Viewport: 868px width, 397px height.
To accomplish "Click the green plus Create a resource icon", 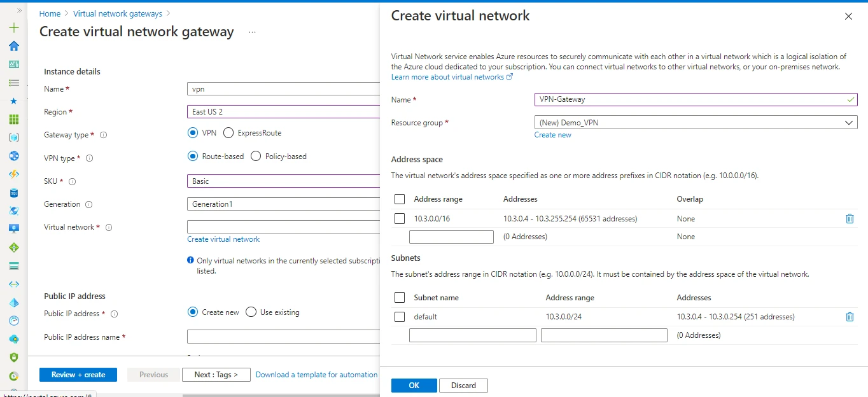I will click(14, 28).
